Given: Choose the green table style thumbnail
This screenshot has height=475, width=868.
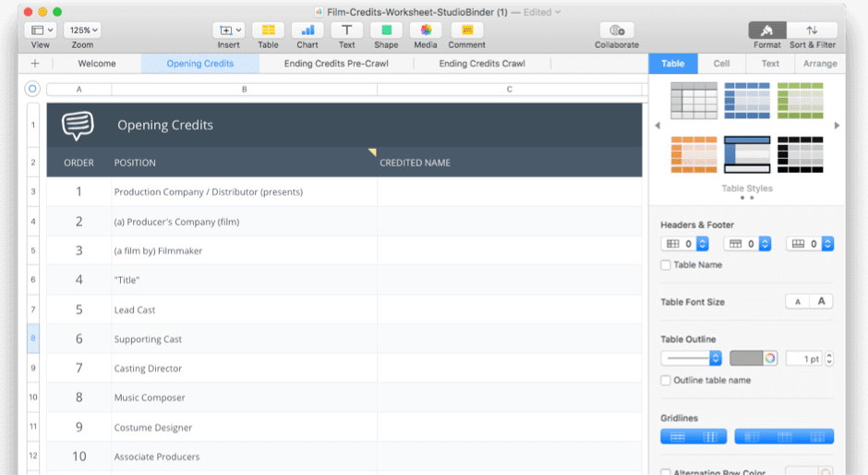Looking at the screenshot, I should point(800,101).
